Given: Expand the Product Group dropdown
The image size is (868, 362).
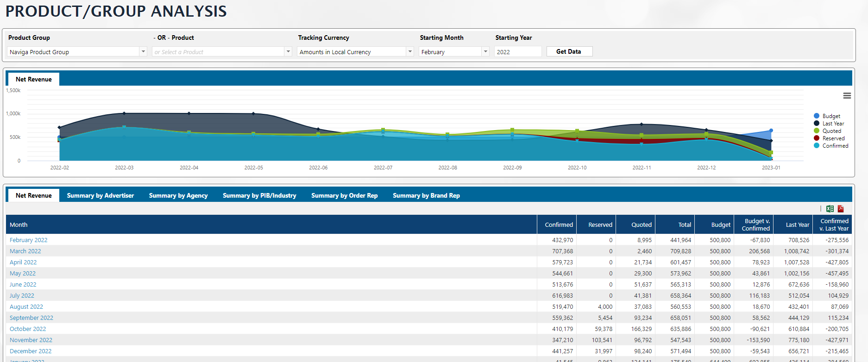Looking at the screenshot, I should tap(143, 52).
